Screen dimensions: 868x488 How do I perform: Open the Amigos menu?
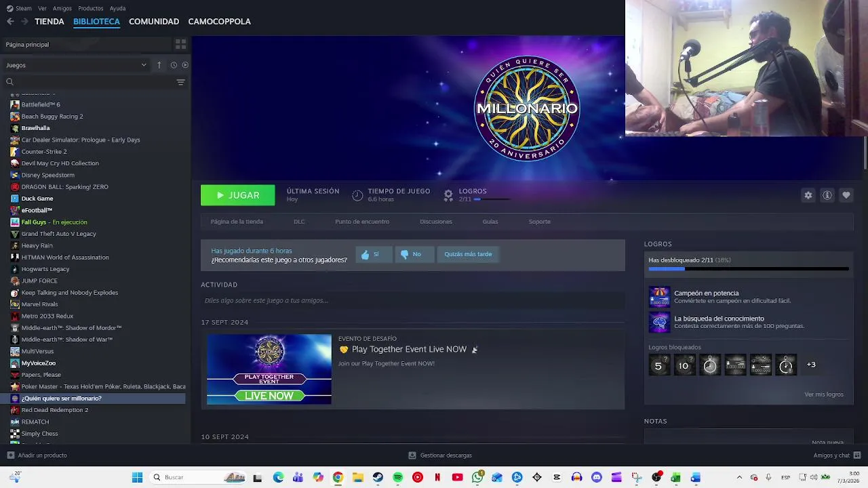pos(62,8)
